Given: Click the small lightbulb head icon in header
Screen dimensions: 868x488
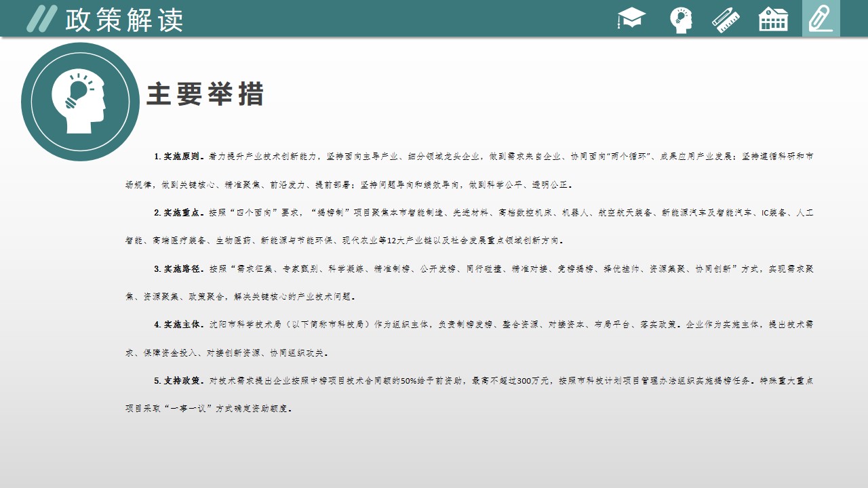Looking at the screenshot, I should pos(681,19).
